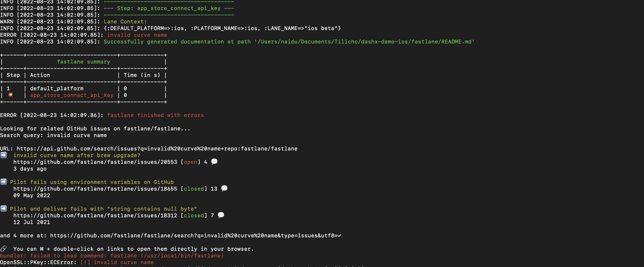The image size is (644, 267).
Task: Click the [closed] label on issue 18655
Action: (x=194, y=189)
